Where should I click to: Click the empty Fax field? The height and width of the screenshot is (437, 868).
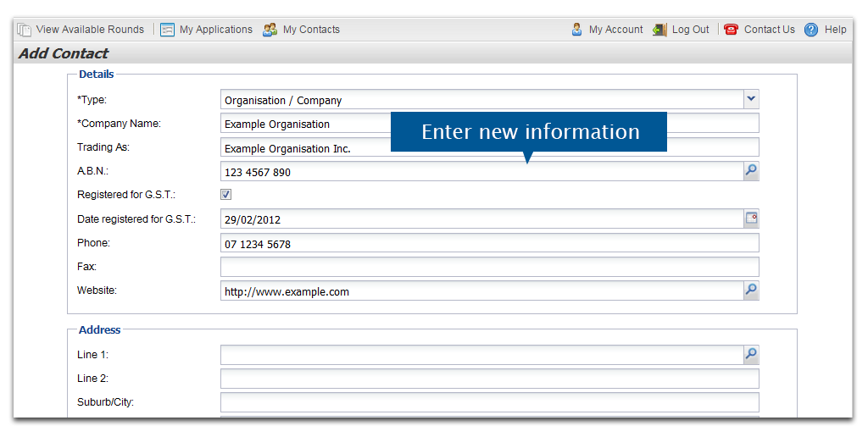click(x=489, y=267)
